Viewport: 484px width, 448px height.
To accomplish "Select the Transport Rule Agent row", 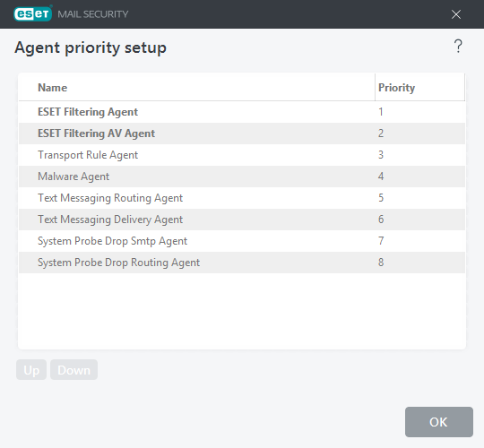I will [242, 155].
